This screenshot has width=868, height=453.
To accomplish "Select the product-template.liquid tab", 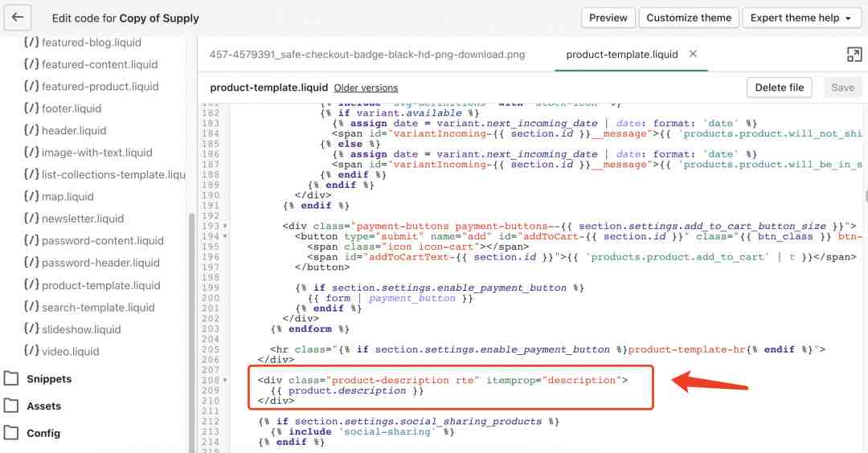I will pyautogui.click(x=621, y=55).
